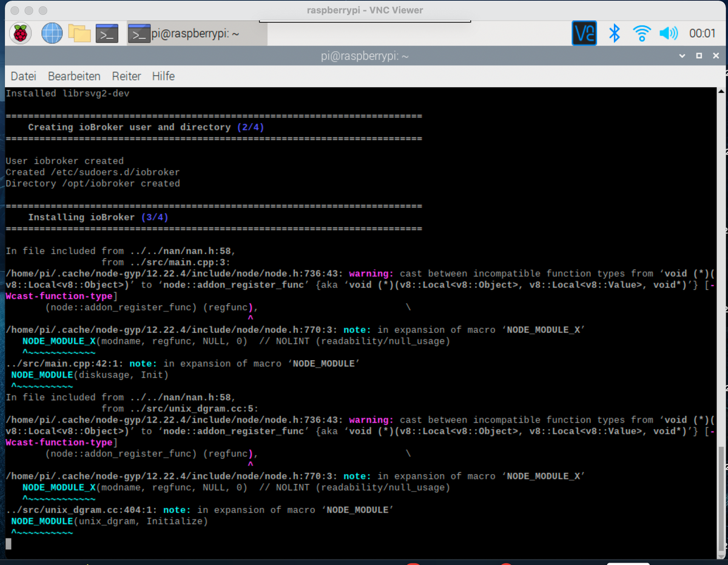Open the Raspberry Pi main menu
This screenshot has width=728, height=565.
21,33
